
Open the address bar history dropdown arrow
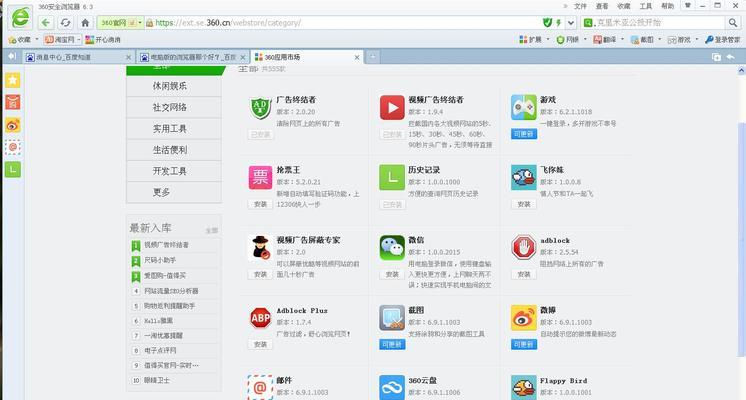[570, 22]
